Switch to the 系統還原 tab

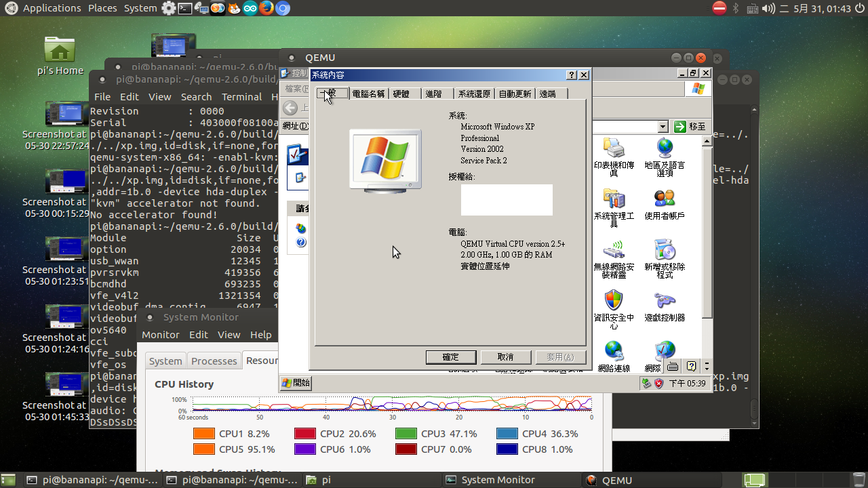click(x=474, y=94)
